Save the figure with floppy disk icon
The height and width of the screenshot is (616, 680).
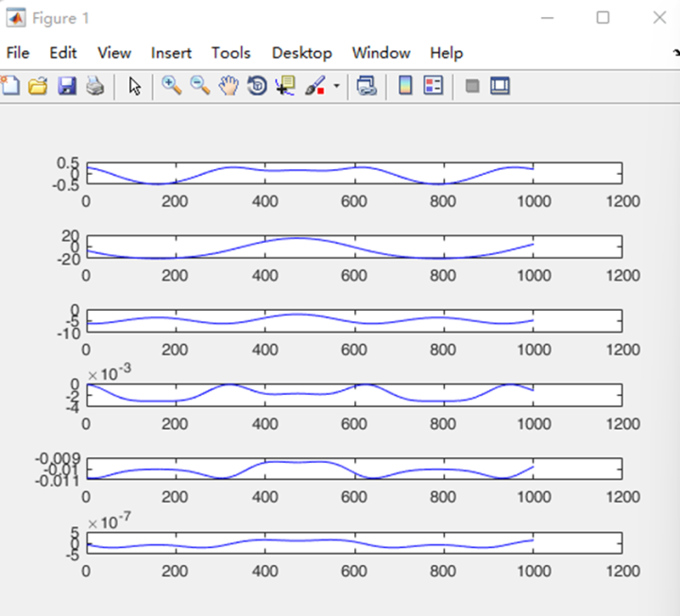pyautogui.click(x=67, y=85)
